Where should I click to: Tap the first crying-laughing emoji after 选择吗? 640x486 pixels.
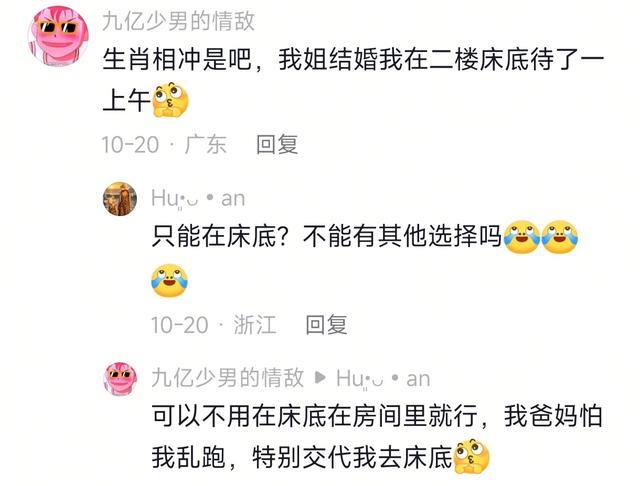point(522,237)
